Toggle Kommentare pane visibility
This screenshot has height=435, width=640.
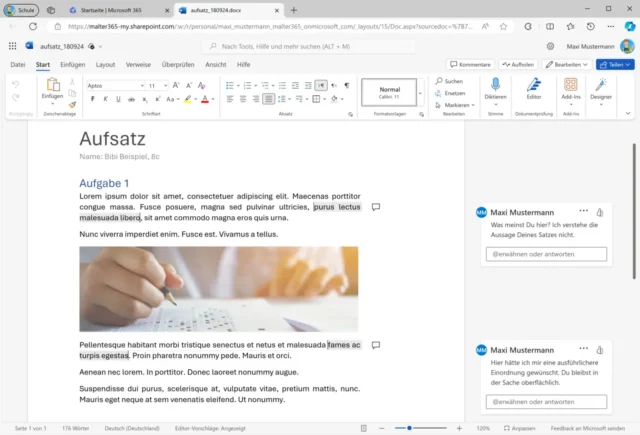pos(469,64)
